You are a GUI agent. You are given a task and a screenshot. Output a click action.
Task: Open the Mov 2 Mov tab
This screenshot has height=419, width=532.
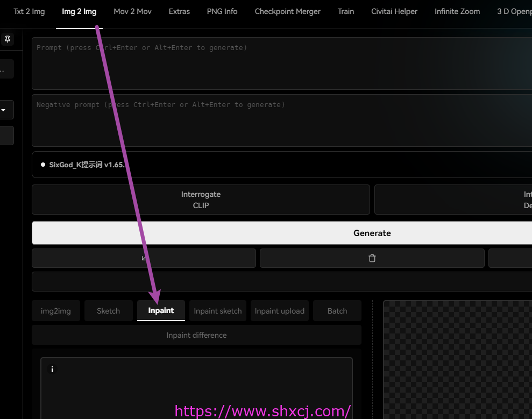[133, 11]
